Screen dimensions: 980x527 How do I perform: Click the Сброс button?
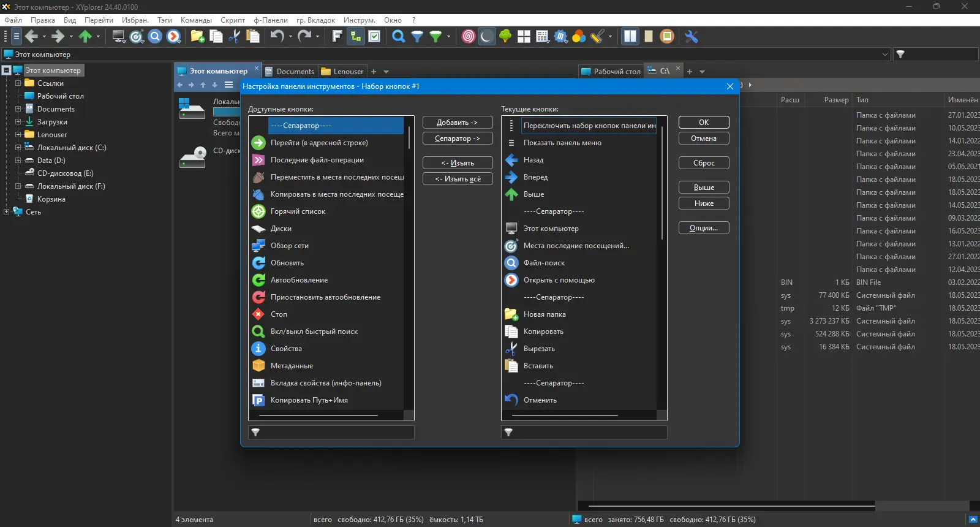click(x=704, y=163)
